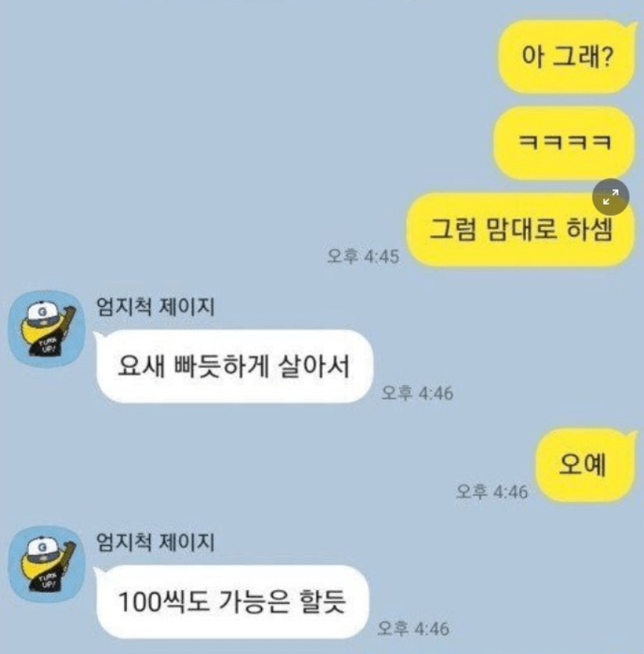Open sender name '엄지척 제이지' above '요새 빠듯하게'
Viewport: 644px width, 654px height.
coord(155,308)
